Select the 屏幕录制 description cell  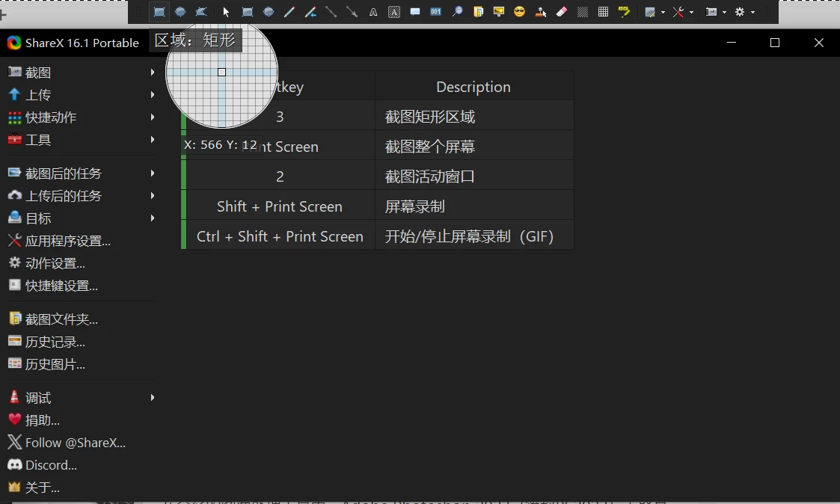(474, 206)
